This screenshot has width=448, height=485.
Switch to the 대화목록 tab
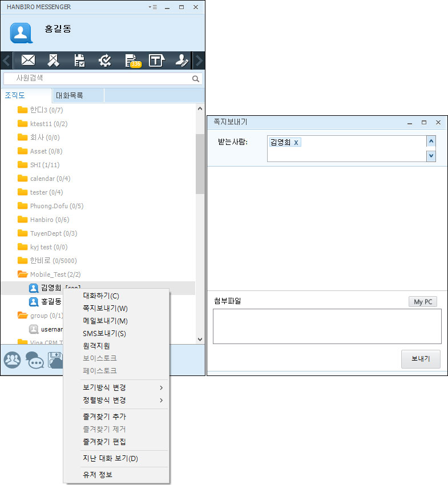pos(69,95)
